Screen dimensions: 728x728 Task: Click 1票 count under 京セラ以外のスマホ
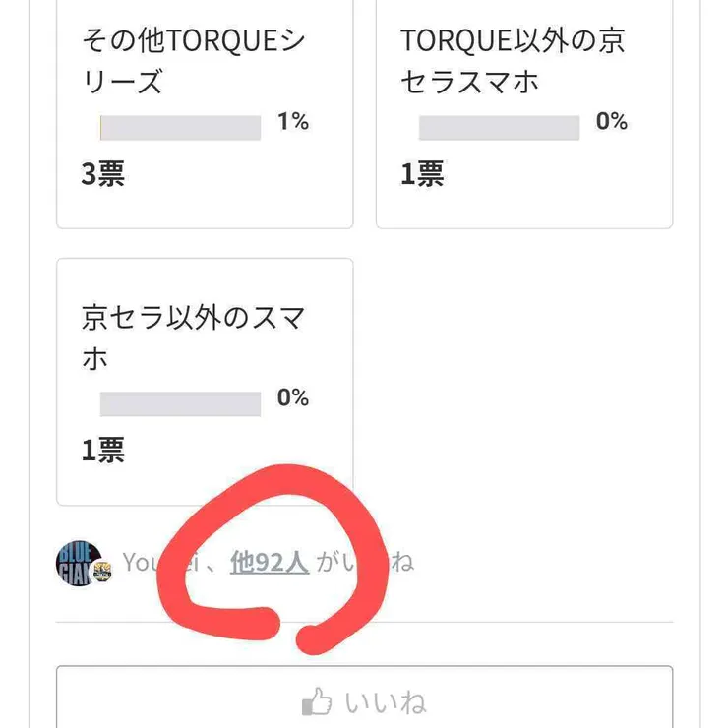click(x=102, y=451)
